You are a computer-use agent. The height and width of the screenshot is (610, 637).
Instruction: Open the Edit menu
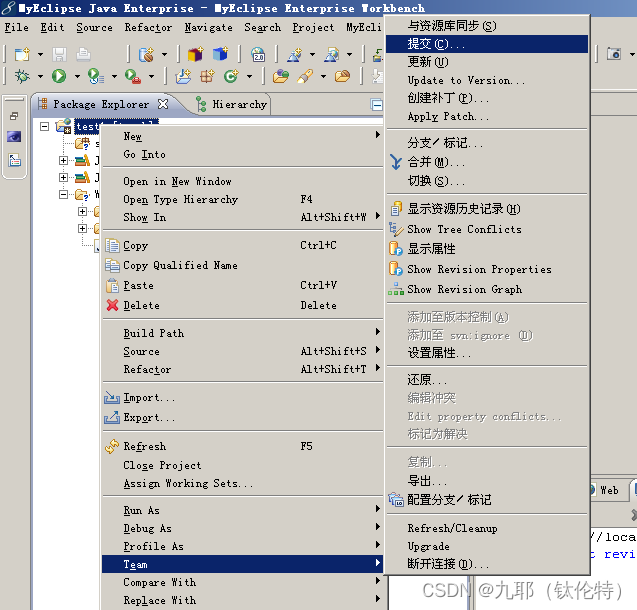tap(52, 28)
